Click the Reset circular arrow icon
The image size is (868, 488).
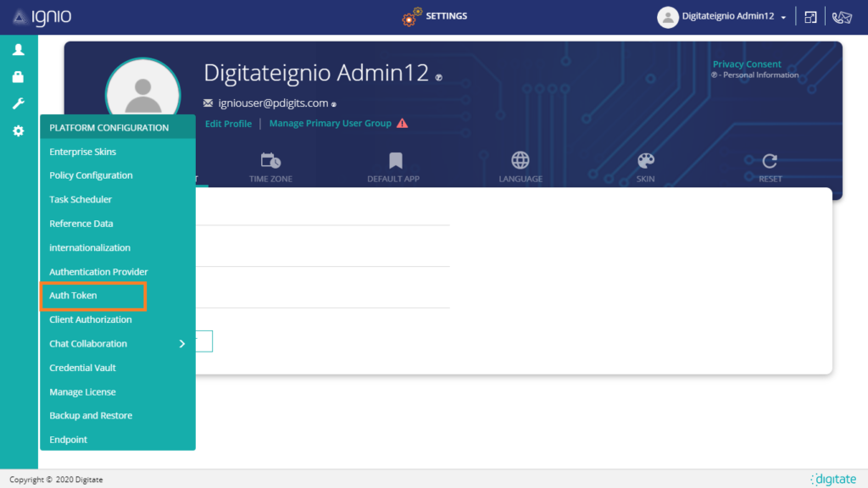tap(770, 161)
